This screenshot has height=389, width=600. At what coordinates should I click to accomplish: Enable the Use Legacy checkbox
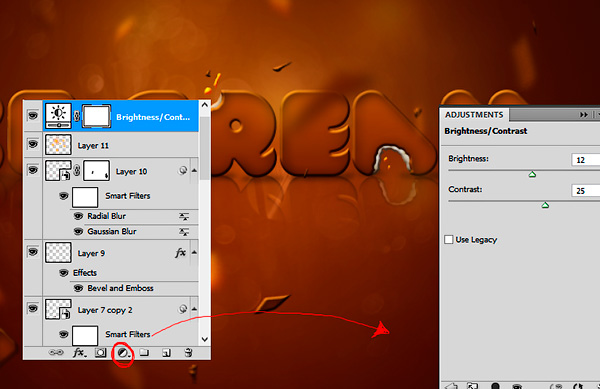449,239
